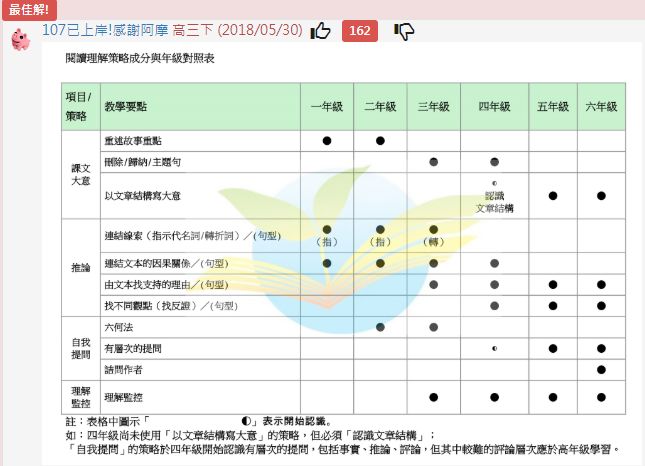Click the 162 vote count badge
The width and height of the screenshot is (645, 466).
click(x=360, y=31)
